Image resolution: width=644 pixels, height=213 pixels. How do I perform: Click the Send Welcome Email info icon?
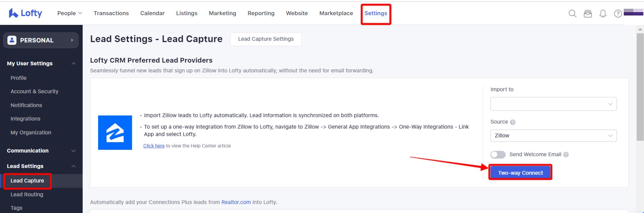click(x=566, y=155)
